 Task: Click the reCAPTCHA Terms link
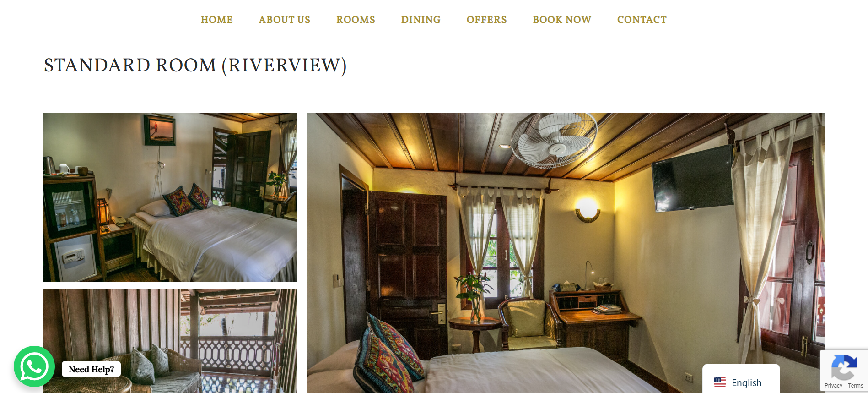click(856, 386)
